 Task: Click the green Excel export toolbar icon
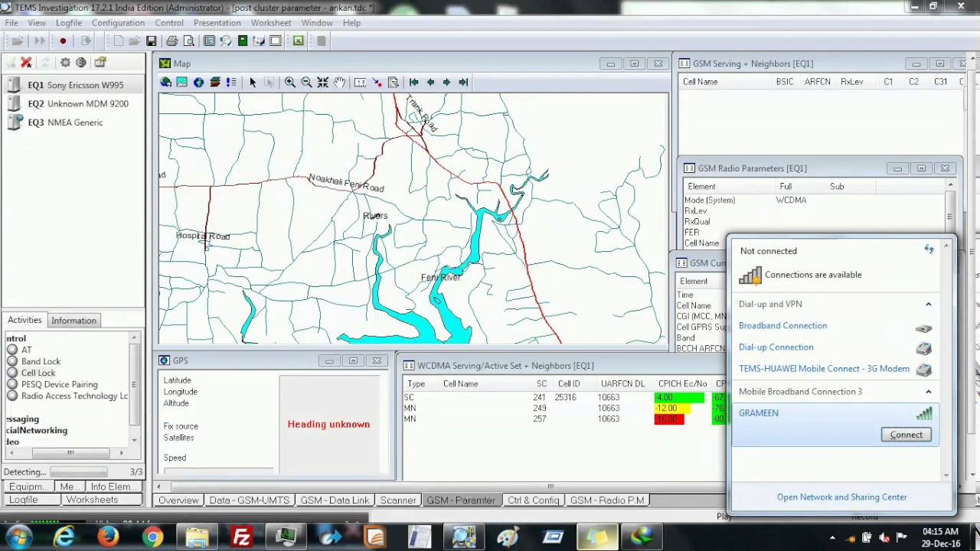298,41
